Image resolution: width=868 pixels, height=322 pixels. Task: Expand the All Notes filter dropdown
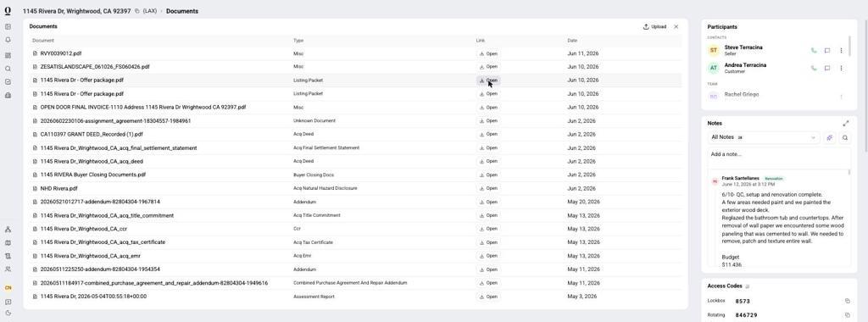(764, 137)
